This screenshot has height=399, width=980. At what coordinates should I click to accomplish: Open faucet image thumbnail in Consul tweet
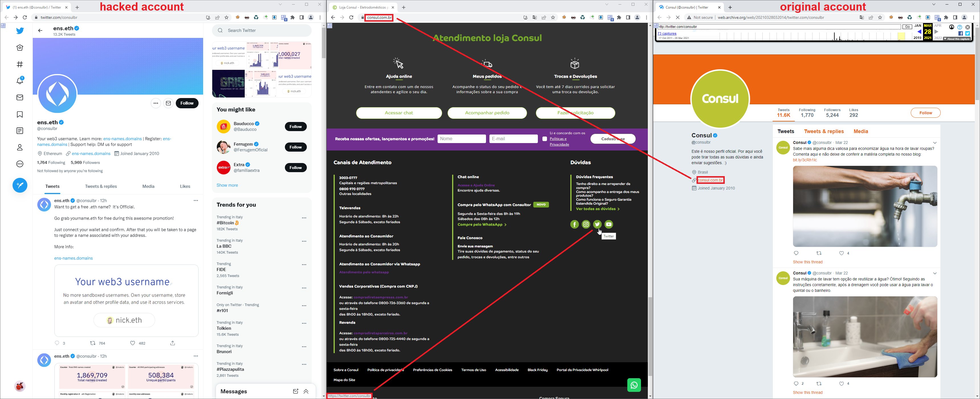click(865, 206)
